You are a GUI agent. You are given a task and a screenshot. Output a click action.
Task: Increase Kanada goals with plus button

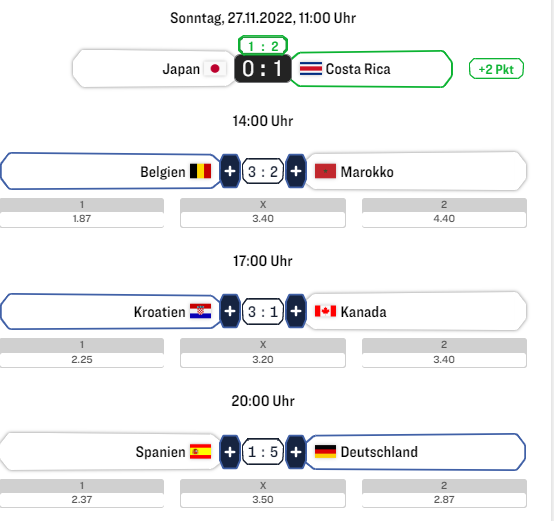pyautogui.click(x=296, y=311)
